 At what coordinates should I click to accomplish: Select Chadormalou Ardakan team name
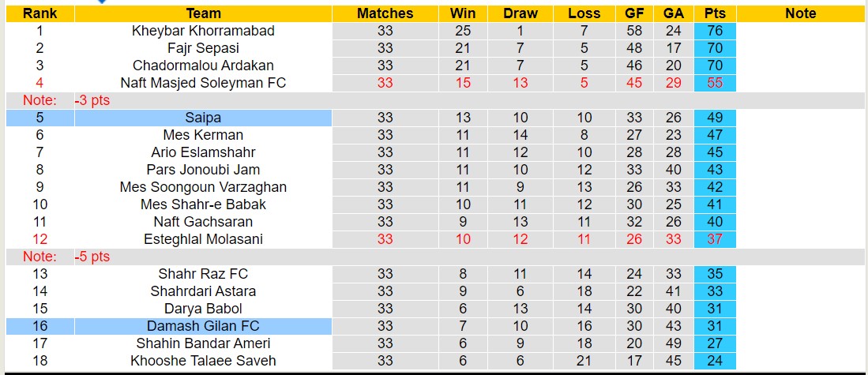click(203, 66)
